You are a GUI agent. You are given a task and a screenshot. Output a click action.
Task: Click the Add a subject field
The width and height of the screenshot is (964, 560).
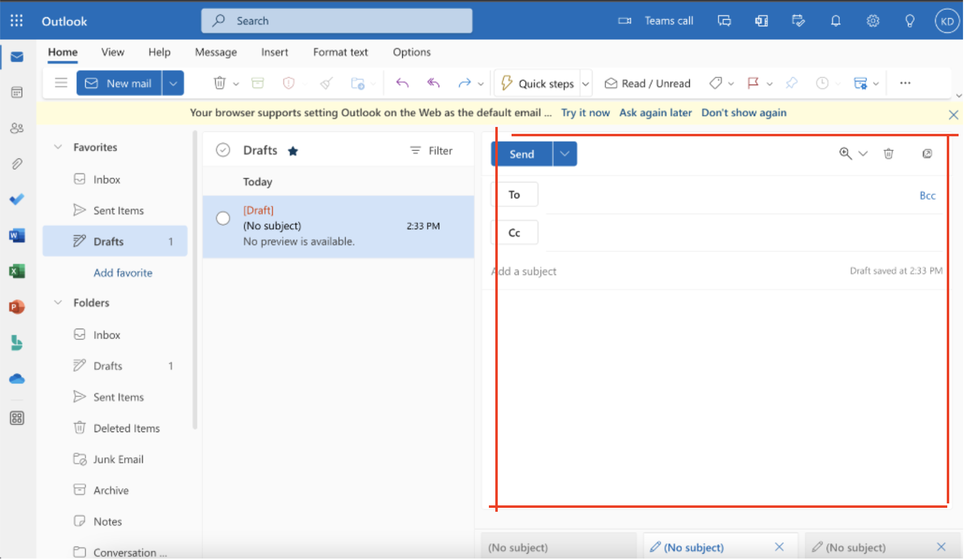665,271
